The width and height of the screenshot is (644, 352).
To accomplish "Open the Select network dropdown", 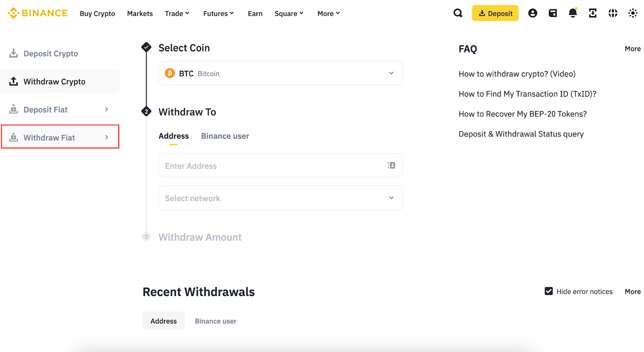I will (x=281, y=198).
